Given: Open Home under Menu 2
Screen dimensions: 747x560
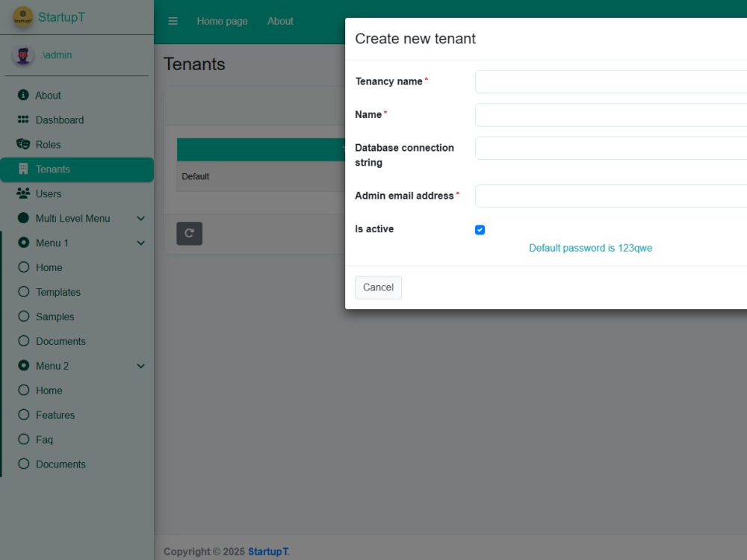Looking at the screenshot, I should pyautogui.click(x=77, y=391).
